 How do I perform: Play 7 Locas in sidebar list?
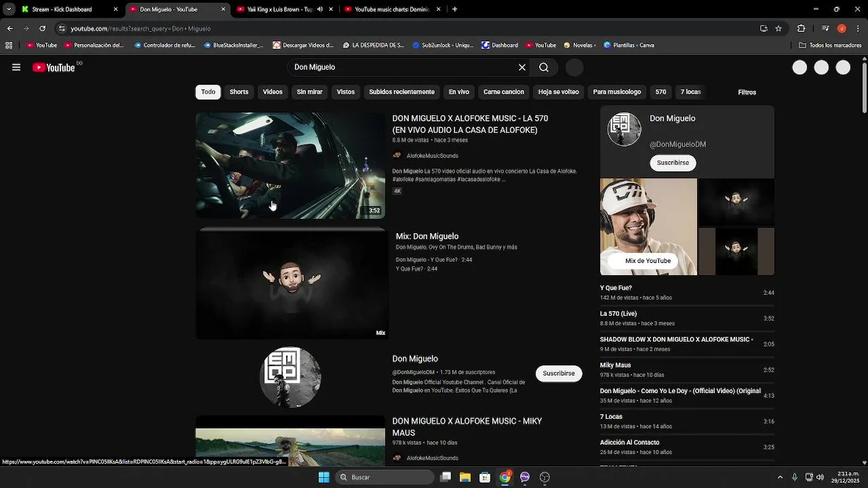(687, 422)
